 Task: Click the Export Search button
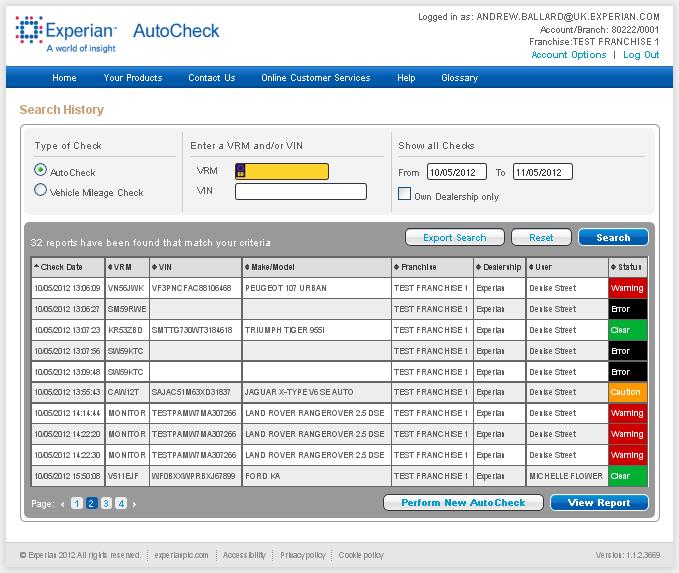[455, 237]
